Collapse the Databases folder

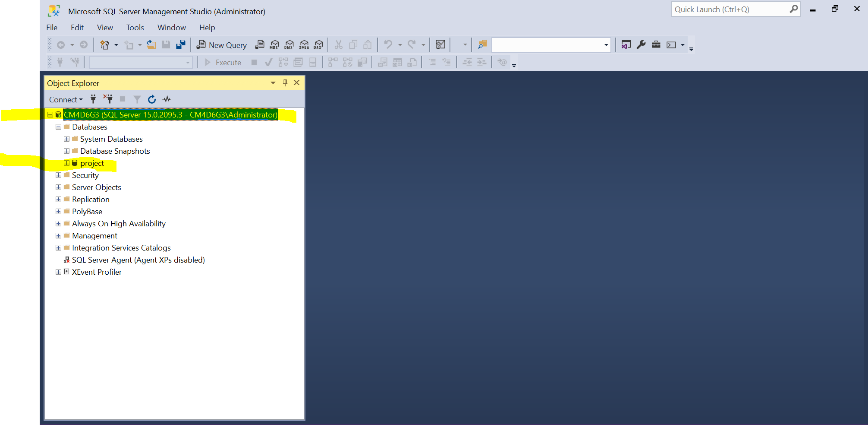(x=58, y=127)
